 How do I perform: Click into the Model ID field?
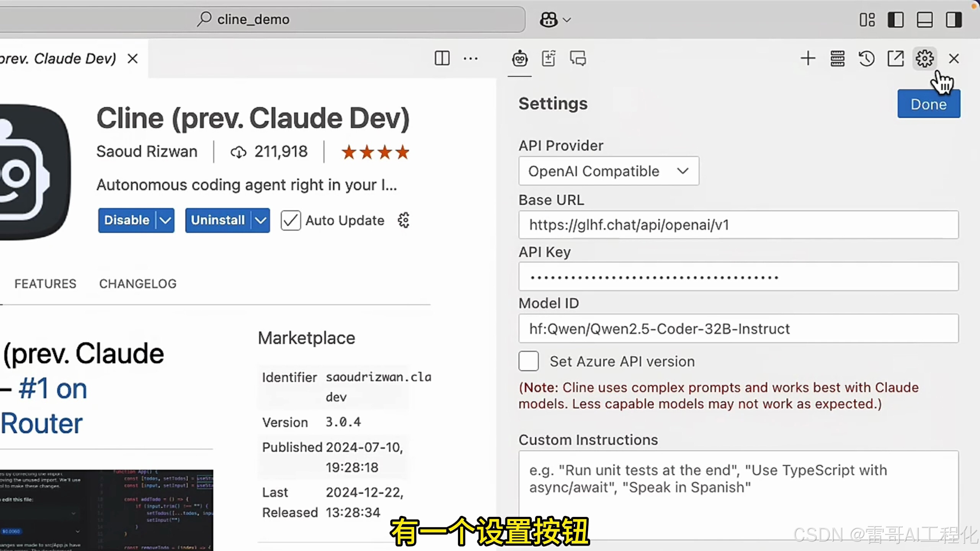click(x=738, y=329)
